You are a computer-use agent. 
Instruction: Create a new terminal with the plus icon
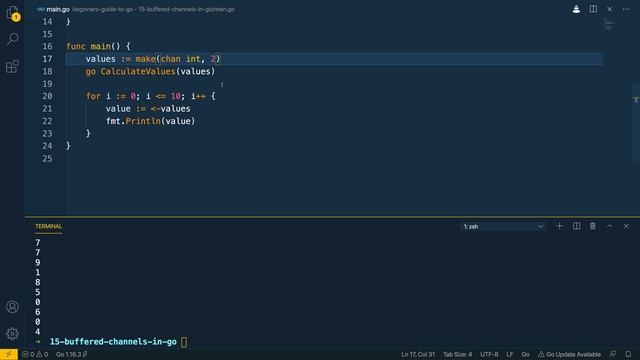point(559,226)
